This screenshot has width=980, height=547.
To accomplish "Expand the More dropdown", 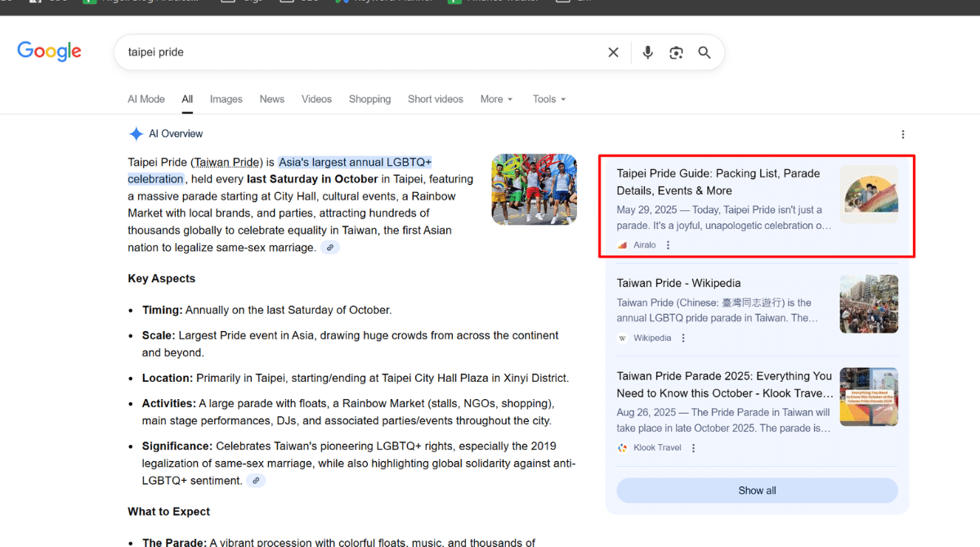I will (x=497, y=99).
